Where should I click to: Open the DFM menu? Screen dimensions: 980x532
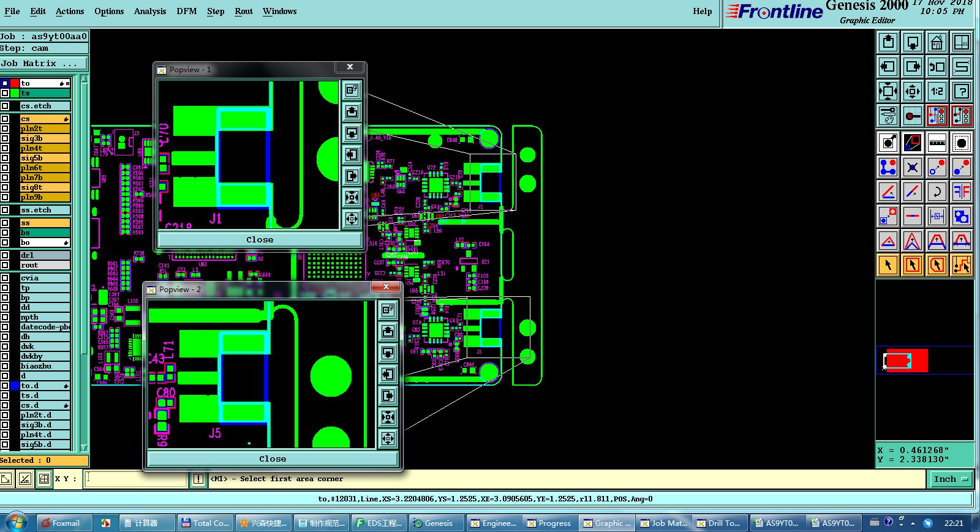pos(187,11)
